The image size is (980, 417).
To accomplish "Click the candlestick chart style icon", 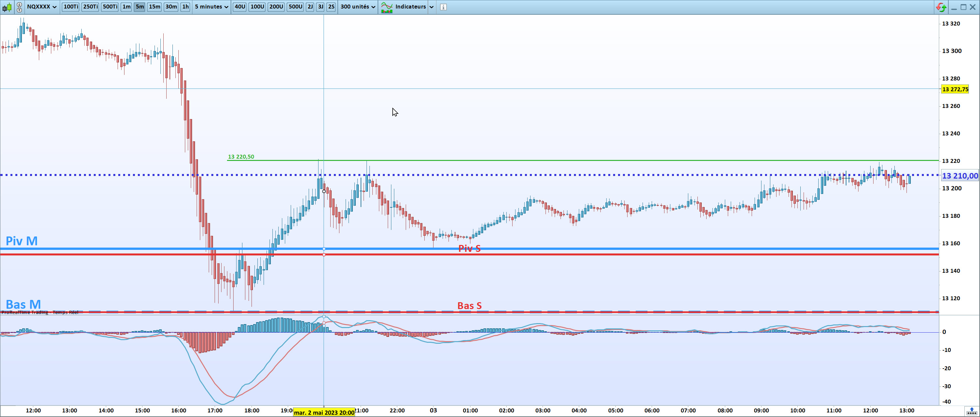I will [x=7, y=7].
